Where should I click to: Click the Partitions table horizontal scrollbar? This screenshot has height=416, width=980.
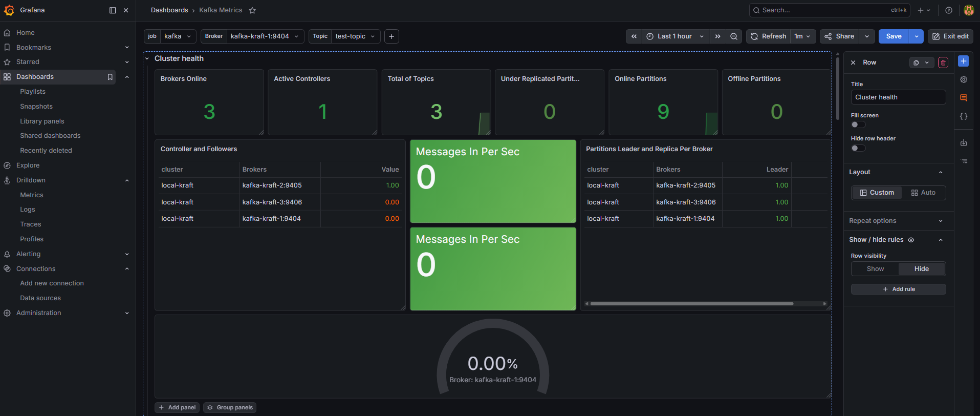pyautogui.click(x=691, y=304)
